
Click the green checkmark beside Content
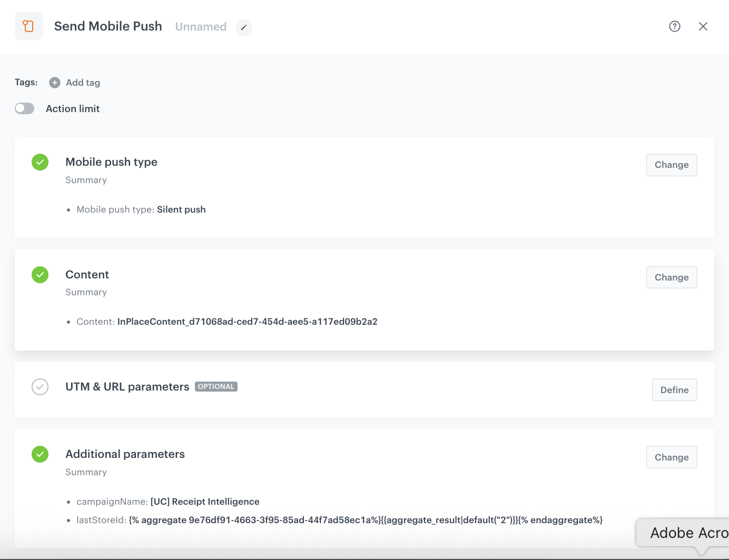click(x=40, y=274)
